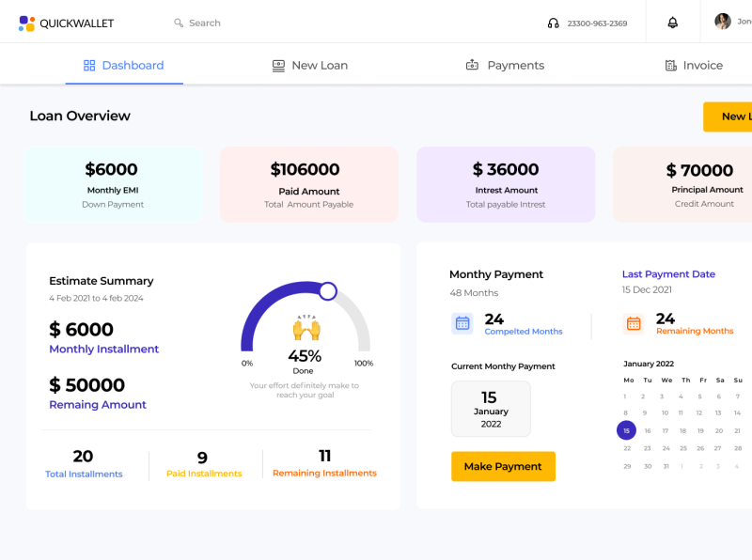Click the yellow New Loan button
This screenshot has width=752, height=560.
coord(729,117)
